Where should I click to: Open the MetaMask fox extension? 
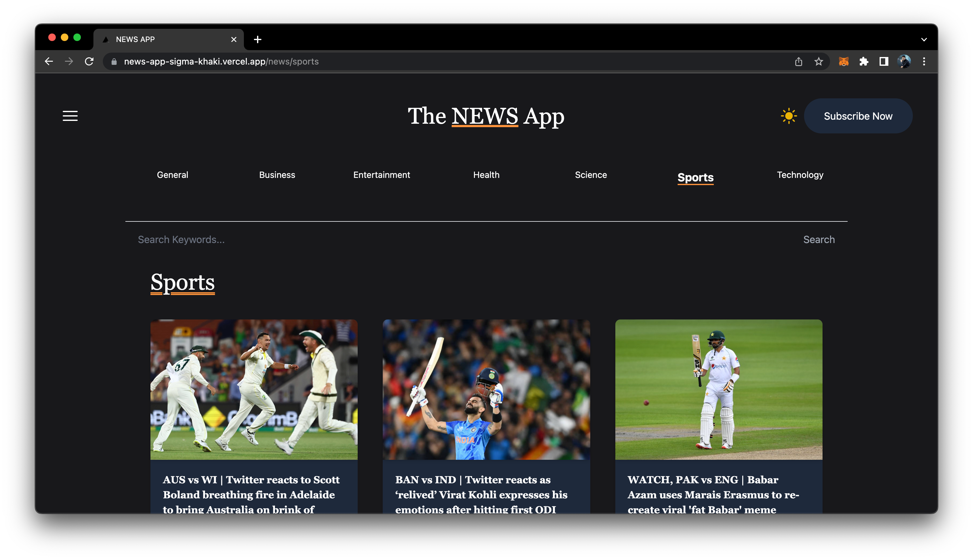click(x=843, y=61)
